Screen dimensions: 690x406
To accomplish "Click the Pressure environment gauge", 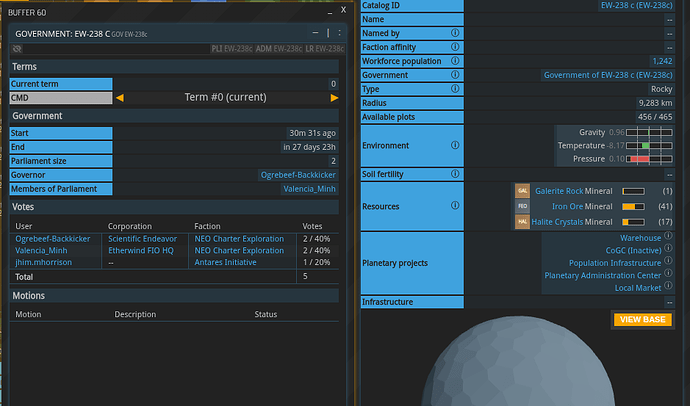I will [649, 159].
